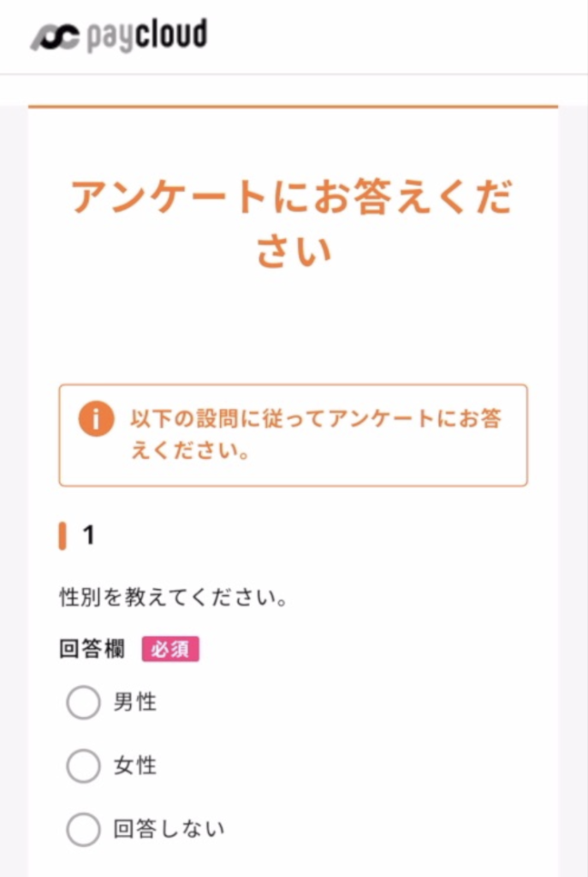The height and width of the screenshot is (877, 588).
Task: Click the 性別を教えてください question text
Action: (172, 597)
